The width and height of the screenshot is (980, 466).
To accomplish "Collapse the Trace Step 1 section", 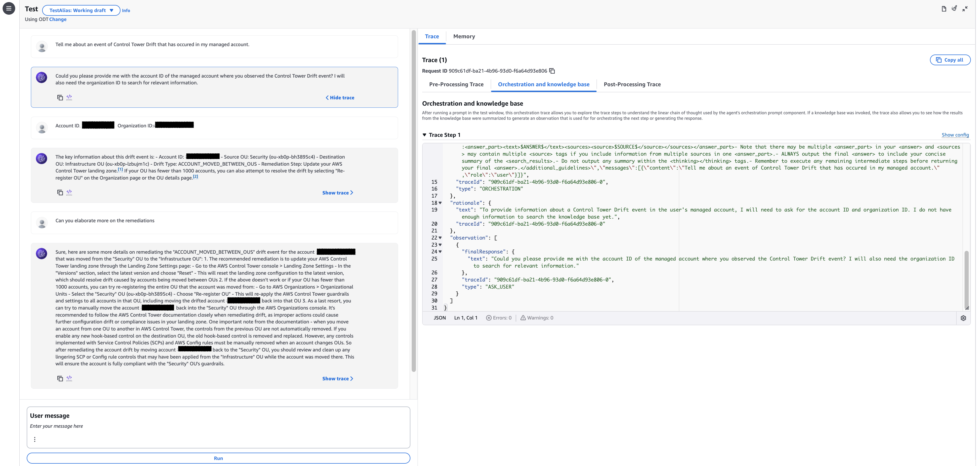I will [425, 135].
